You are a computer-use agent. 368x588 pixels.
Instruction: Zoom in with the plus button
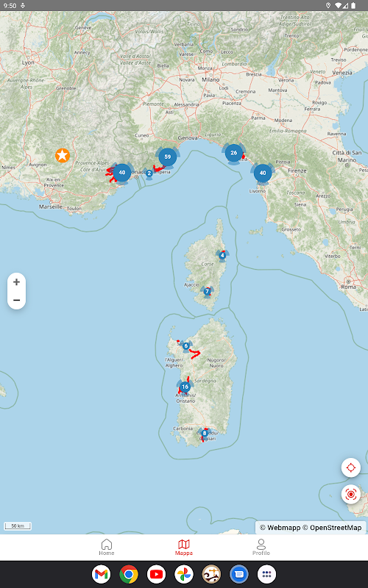click(x=16, y=282)
